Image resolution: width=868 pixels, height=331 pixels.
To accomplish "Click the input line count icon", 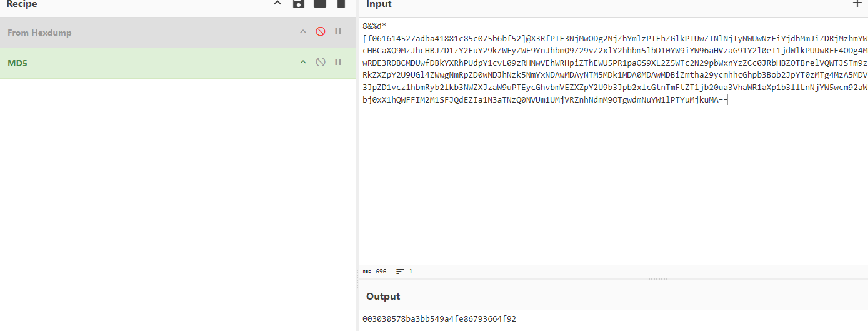I will tap(400, 272).
